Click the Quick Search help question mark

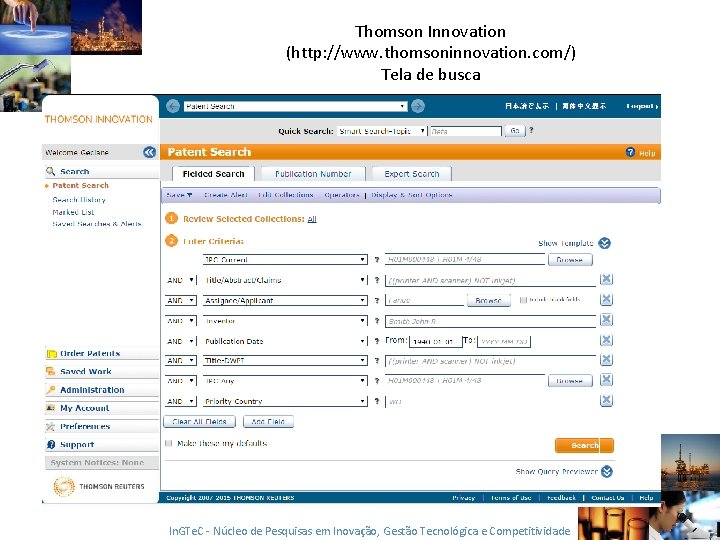(531, 130)
